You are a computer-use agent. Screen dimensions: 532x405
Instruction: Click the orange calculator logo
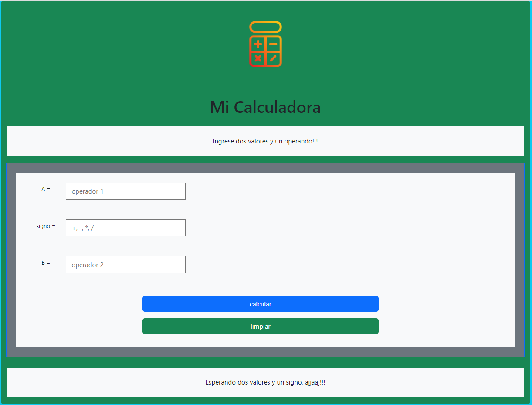coord(265,44)
